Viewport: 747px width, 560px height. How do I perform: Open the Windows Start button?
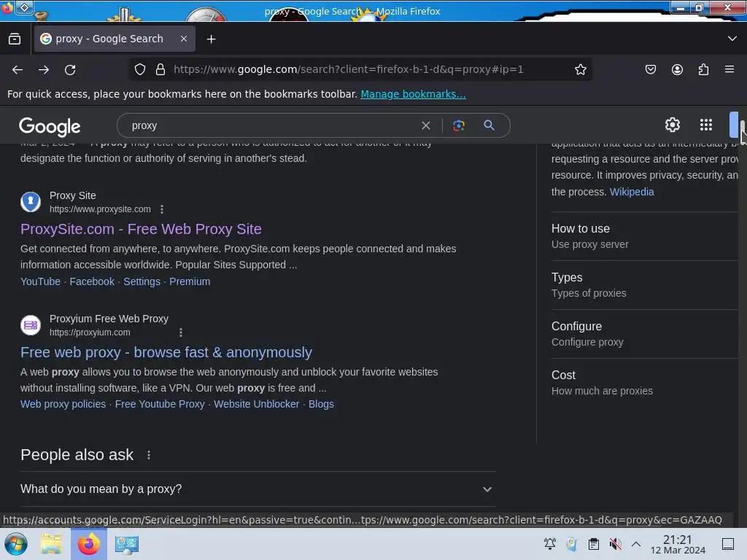[x=15, y=544]
